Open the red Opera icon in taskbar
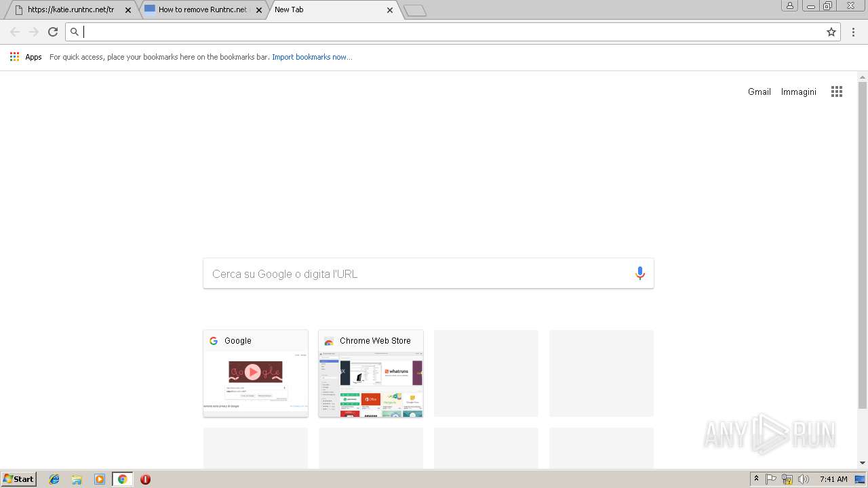This screenshot has height=488, width=868. point(145,479)
